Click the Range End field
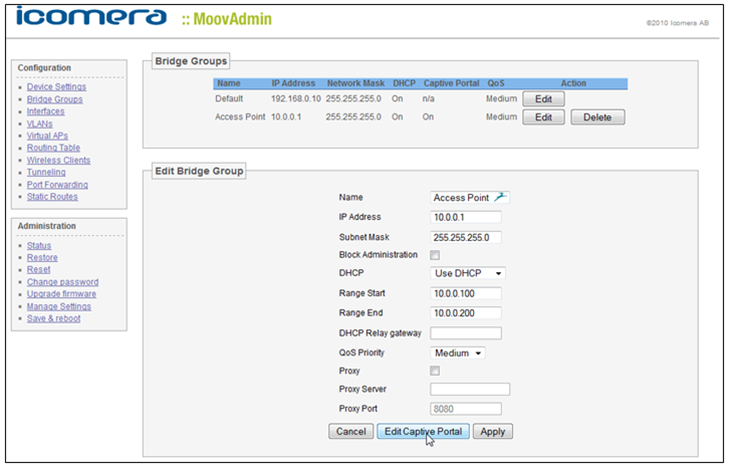730x467 pixels. 466,313
